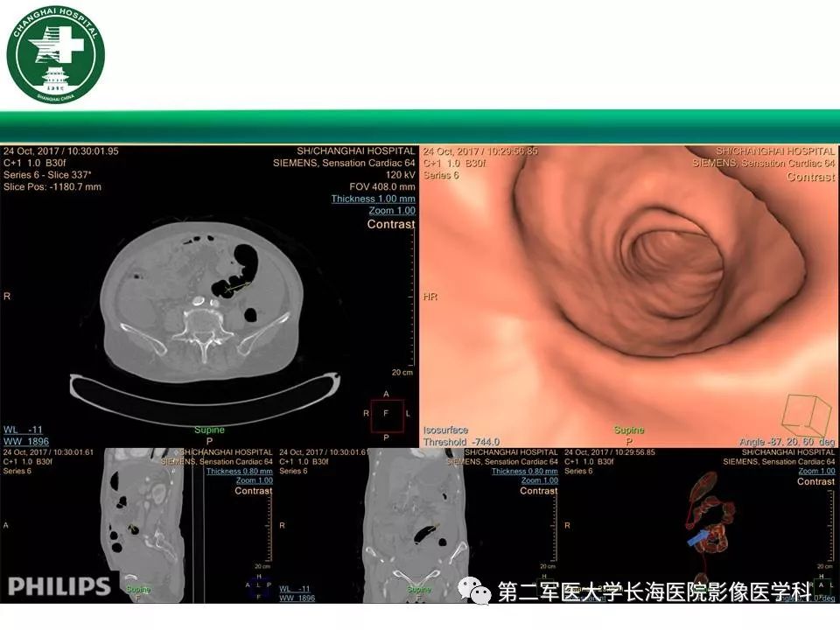Click the red orientation box marked F

387,415
